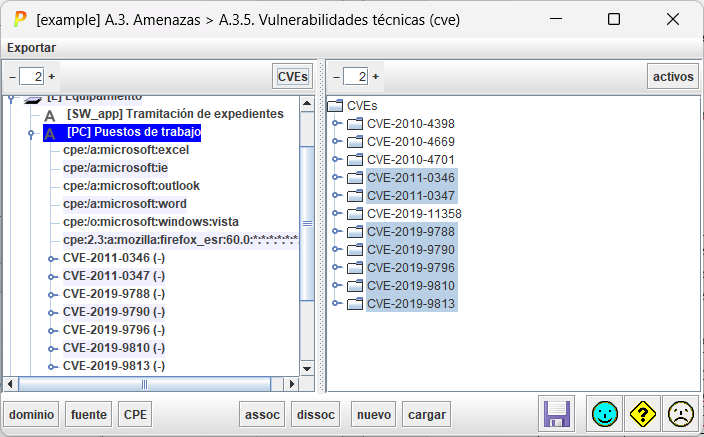Viewport: 704px width, 437px height.
Task: Click the folder icon of CVE-2019-9790 on right
Action: (x=355, y=249)
